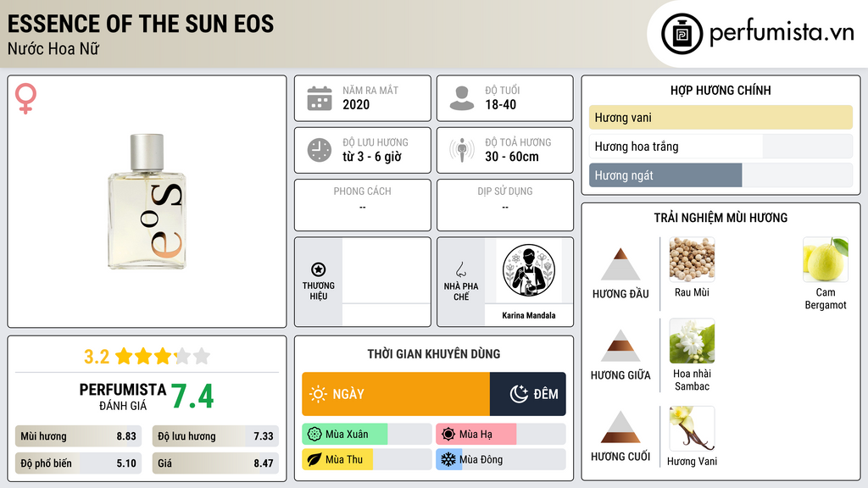Click the Mùi hương 8.83 score bar
The image size is (868, 488).
pos(78,436)
